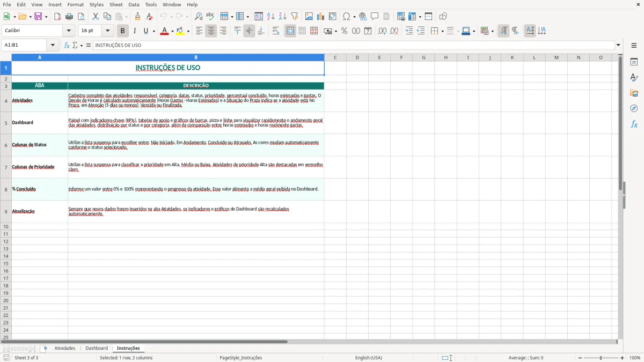
Task: Activate Clone Formatting paintbrush
Action: pyautogui.click(x=138, y=17)
